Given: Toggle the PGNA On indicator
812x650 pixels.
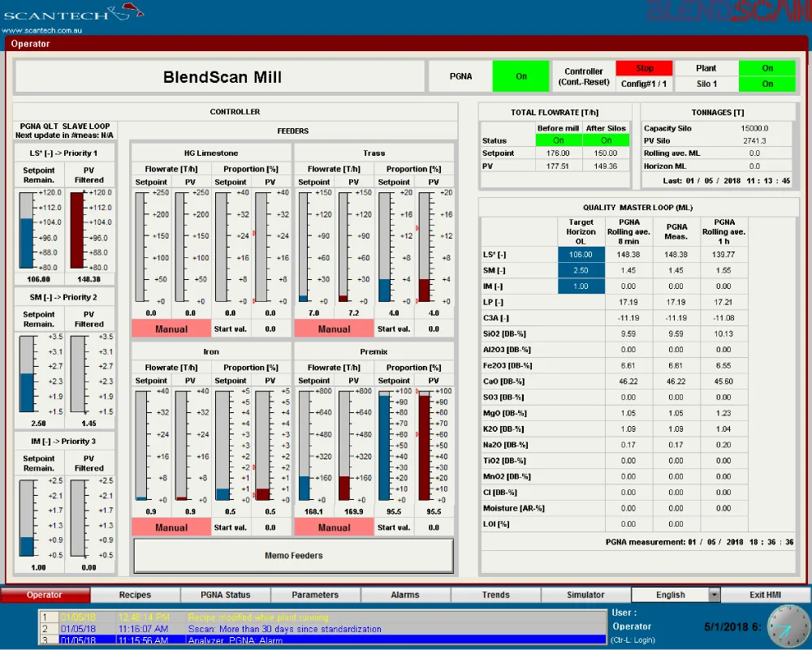Looking at the screenshot, I should pos(520,76).
